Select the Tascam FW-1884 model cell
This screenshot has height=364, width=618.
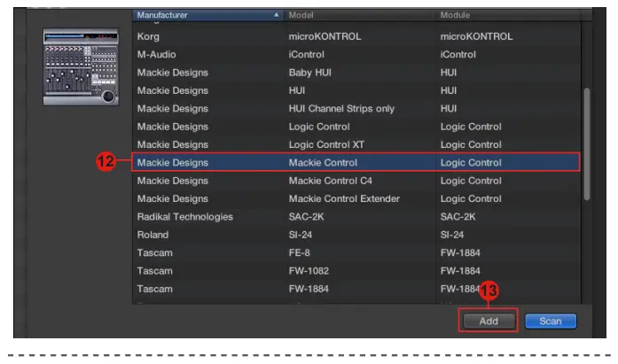pos(309,289)
